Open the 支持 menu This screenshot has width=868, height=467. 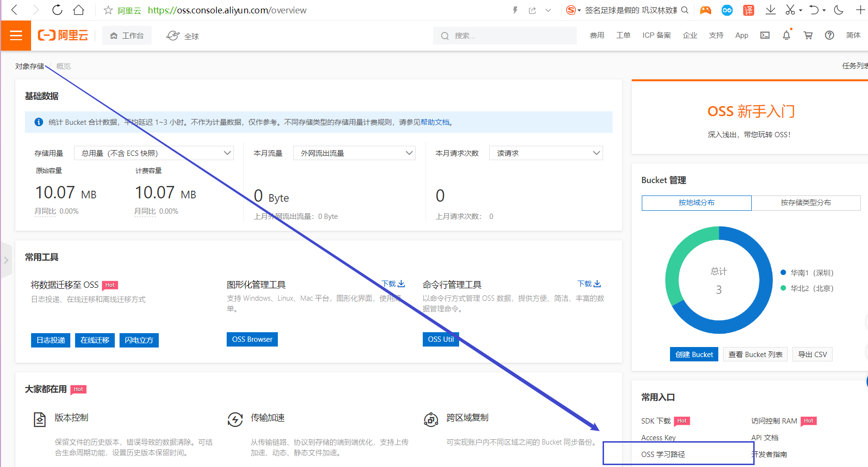[716, 35]
